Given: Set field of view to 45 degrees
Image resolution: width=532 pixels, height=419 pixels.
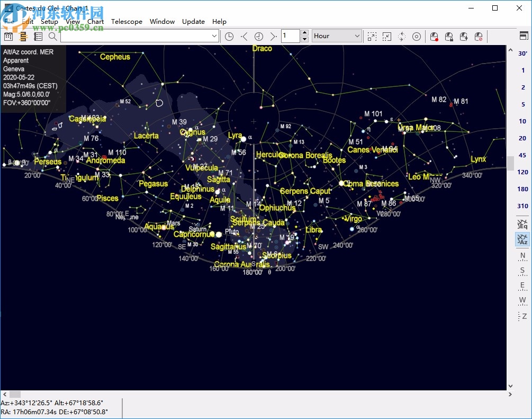Looking at the screenshot, I should (522, 155).
